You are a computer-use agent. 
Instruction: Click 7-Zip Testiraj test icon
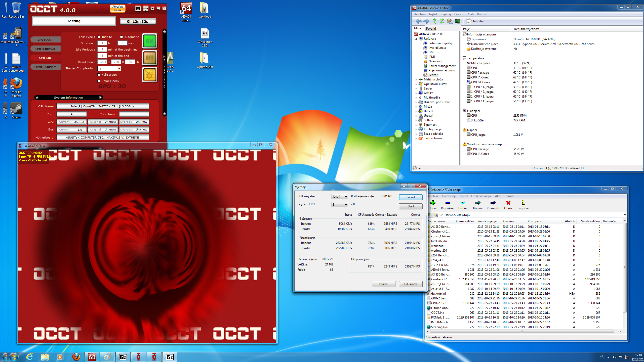click(x=463, y=203)
